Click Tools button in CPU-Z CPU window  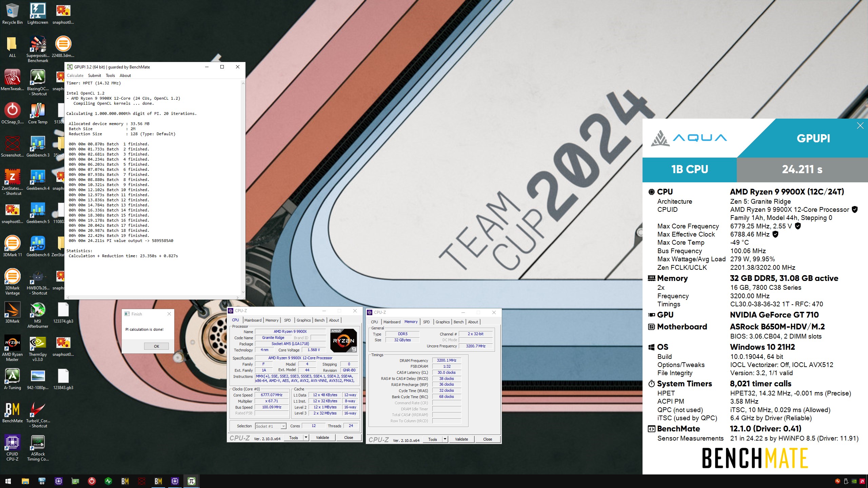[x=294, y=438]
